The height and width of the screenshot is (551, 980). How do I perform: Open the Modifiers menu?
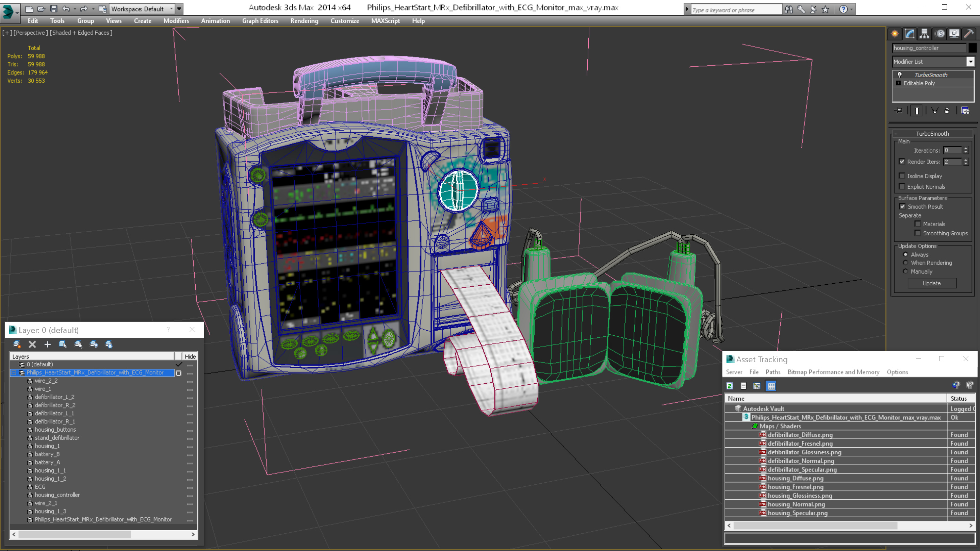tap(176, 21)
